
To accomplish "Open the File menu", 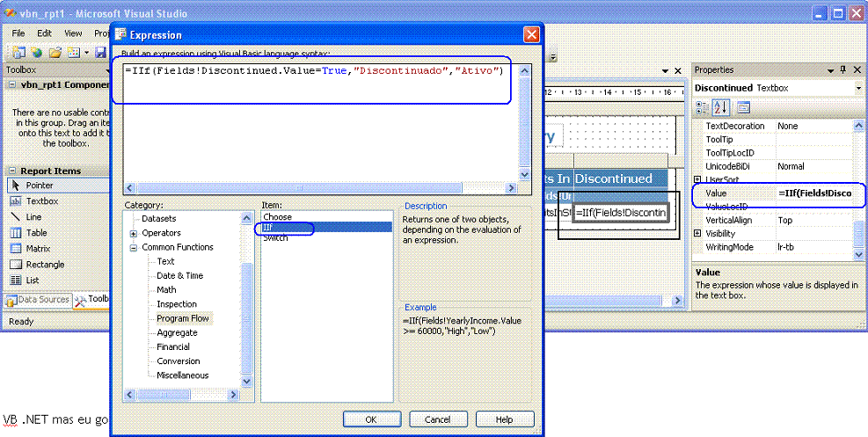I will pos(18,33).
